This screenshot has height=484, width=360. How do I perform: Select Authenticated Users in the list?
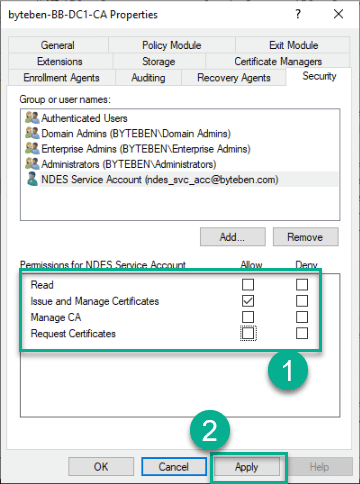tap(84, 118)
